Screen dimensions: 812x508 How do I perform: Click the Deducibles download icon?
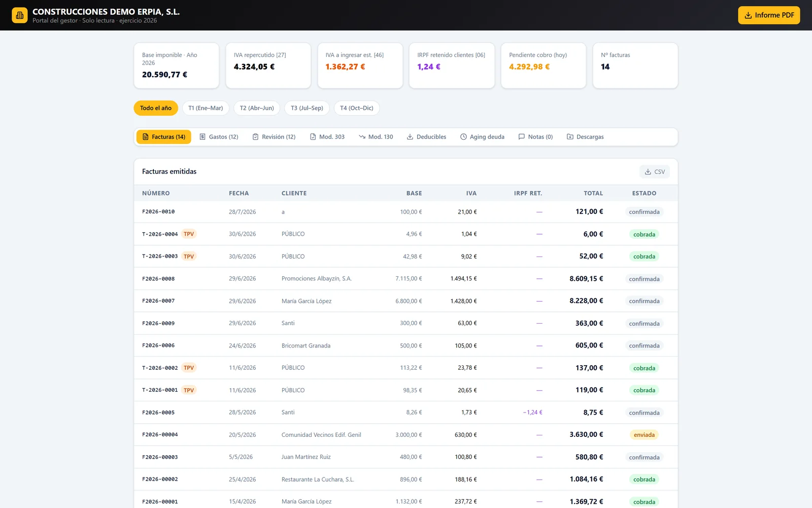click(x=410, y=137)
